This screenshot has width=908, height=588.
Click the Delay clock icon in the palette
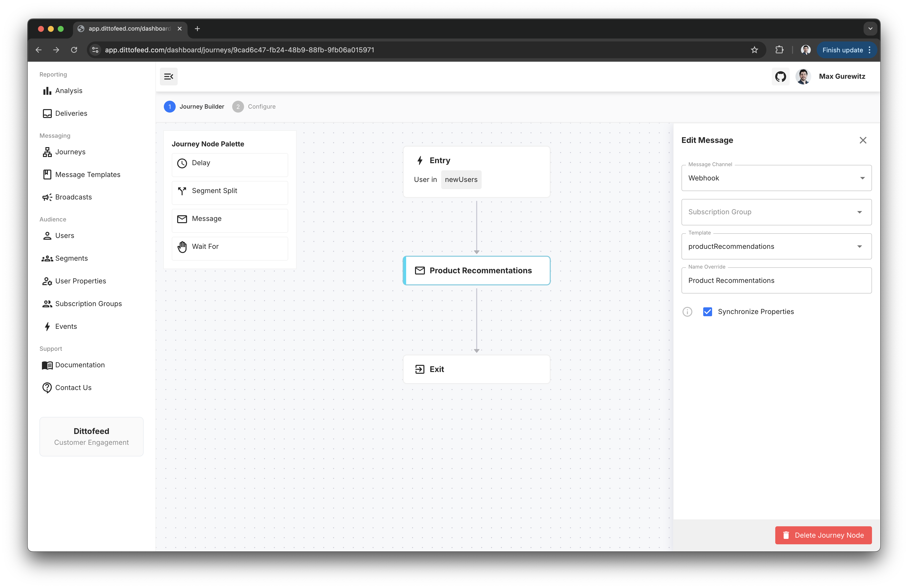pos(182,163)
